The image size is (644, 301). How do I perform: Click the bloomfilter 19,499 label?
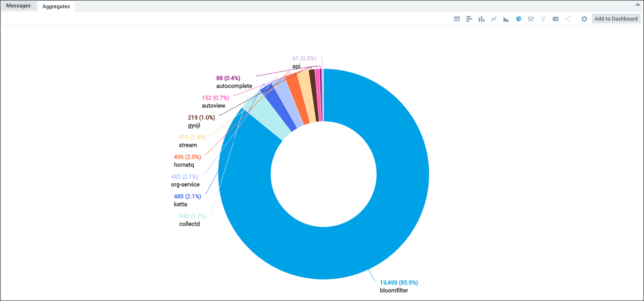point(398,283)
